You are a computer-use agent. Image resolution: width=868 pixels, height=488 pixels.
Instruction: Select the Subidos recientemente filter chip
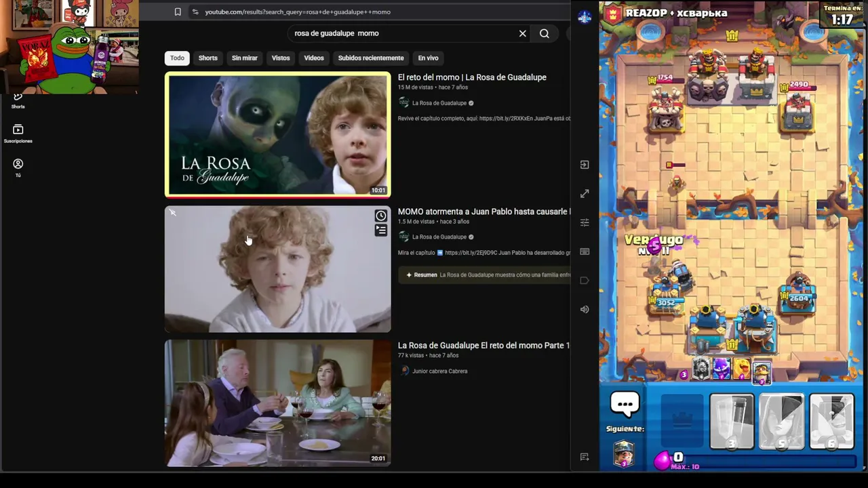[371, 58]
